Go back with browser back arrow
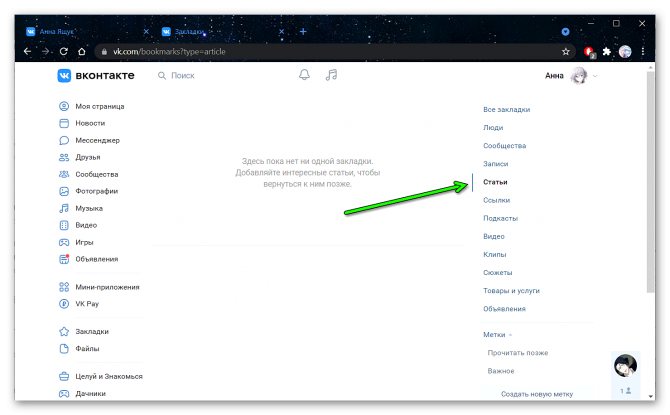 click(27, 52)
